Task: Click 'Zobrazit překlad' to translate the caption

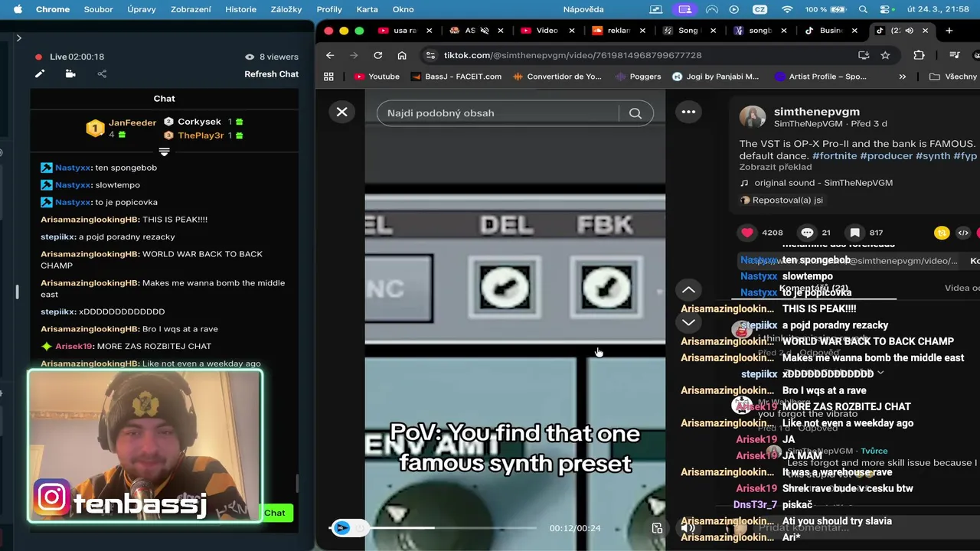Action: pos(775,167)
